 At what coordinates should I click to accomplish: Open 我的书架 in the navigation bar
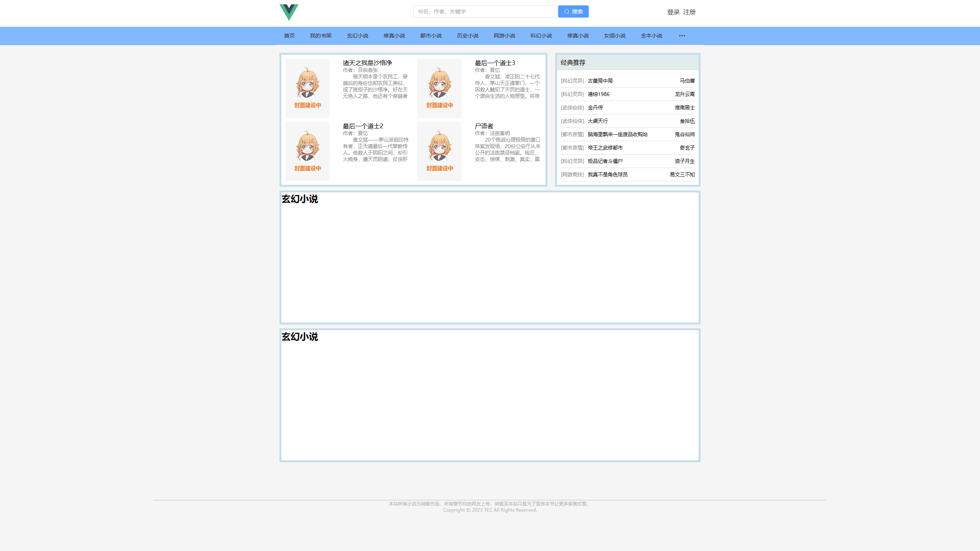click(320, 36)
